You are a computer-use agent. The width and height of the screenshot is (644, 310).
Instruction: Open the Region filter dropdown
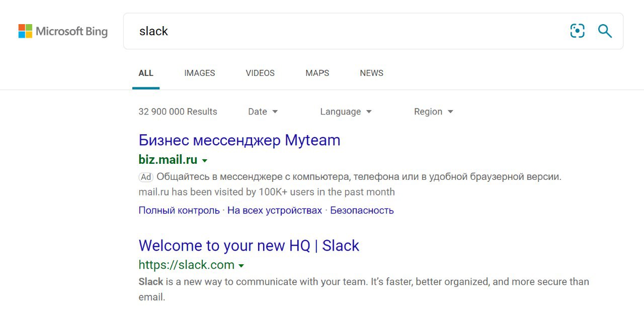click(434, 112)
